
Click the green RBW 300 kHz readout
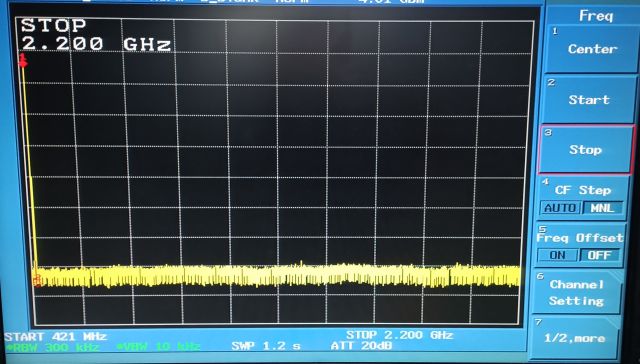click(52, 347)
